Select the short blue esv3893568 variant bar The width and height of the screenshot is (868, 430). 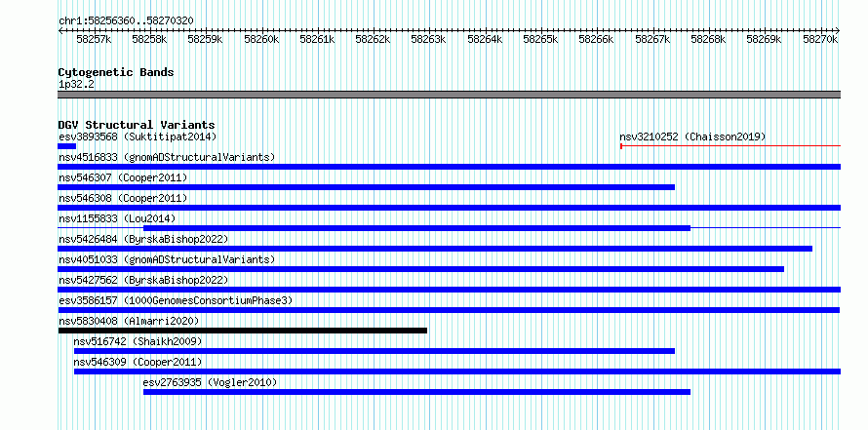point(67,146)
